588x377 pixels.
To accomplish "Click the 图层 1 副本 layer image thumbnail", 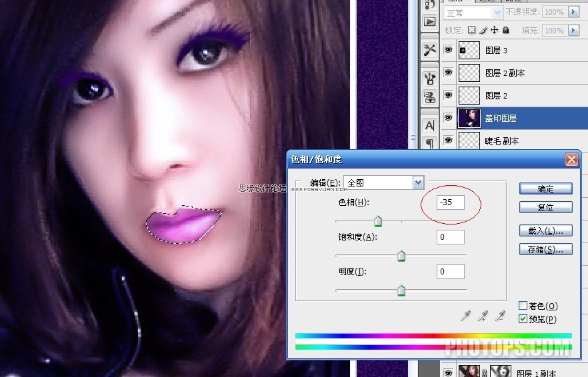I will 469,372.
